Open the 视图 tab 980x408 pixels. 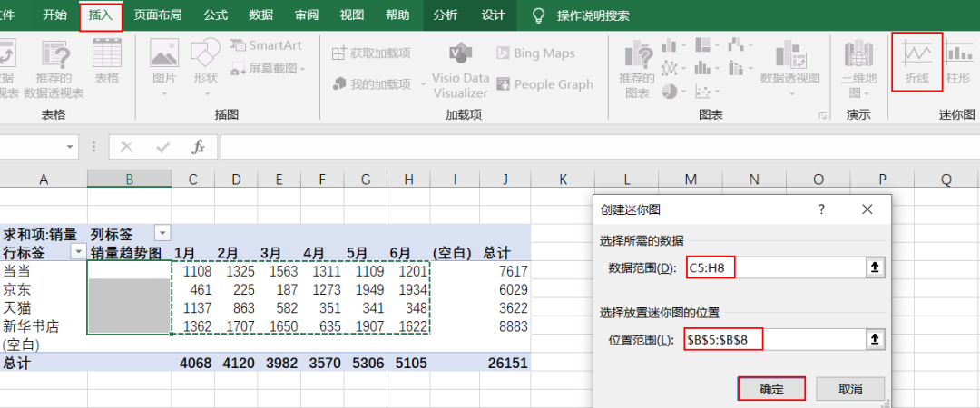coord(352,15)
